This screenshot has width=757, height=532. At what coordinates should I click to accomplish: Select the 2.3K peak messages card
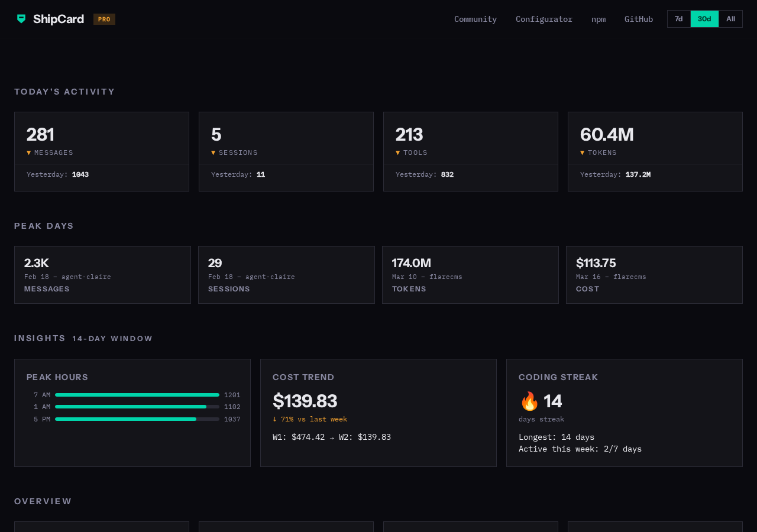click(x=102, y=275)
